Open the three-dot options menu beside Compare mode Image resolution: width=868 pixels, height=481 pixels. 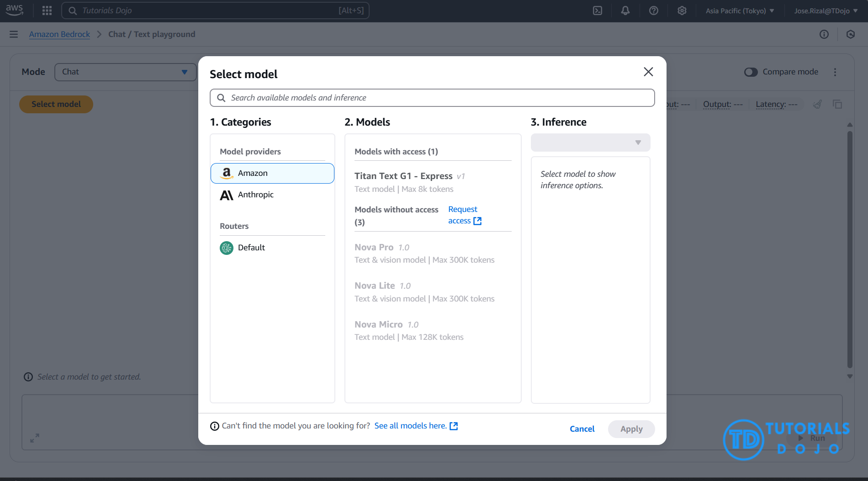point(835,72)
